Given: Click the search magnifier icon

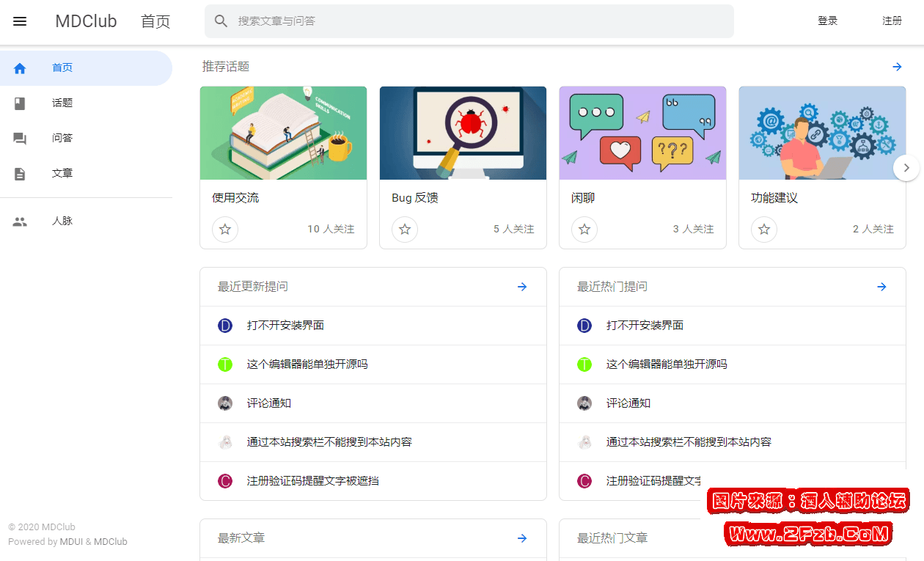Looking at the screenshot, I should click(221, 21).
